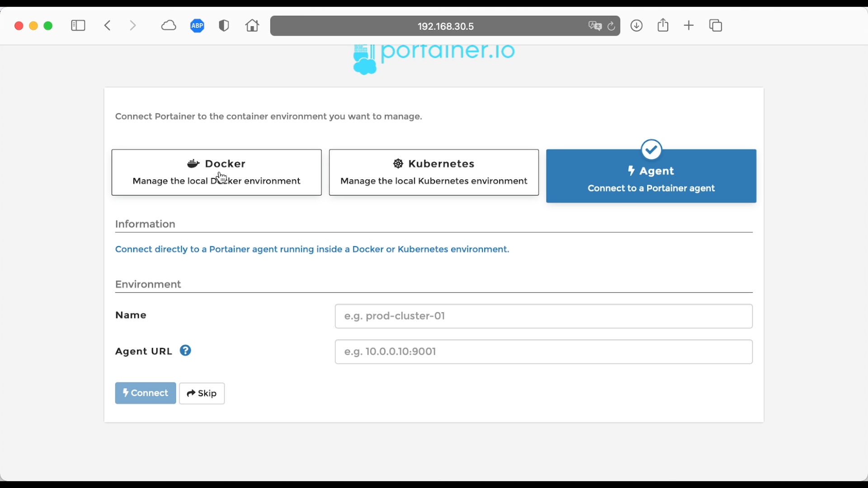Image resolution: width=868 pixels, height=488 pixels.
Task: Click the Agent URL help question mark
Action: 185,351
